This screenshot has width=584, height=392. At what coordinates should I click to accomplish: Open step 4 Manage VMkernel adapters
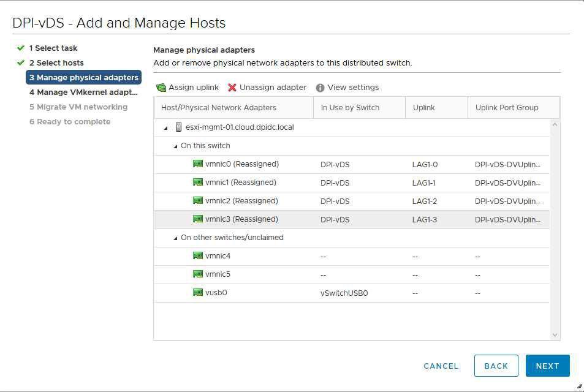[83, 92]
